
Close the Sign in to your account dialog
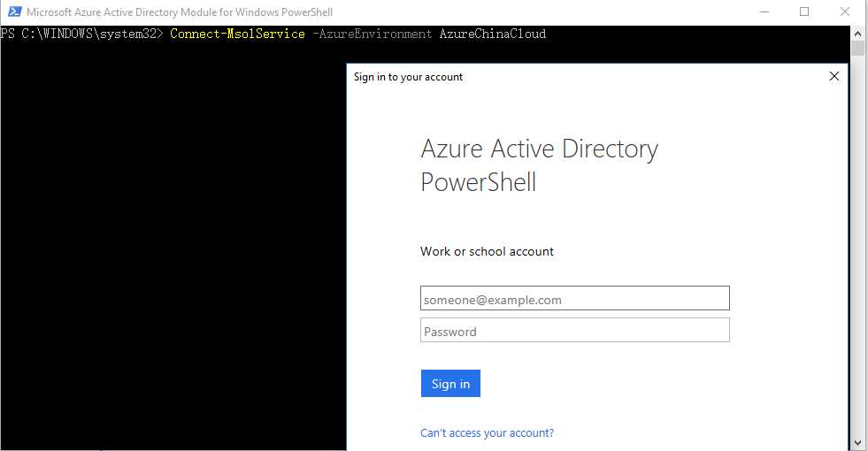(x=833, y=77)
